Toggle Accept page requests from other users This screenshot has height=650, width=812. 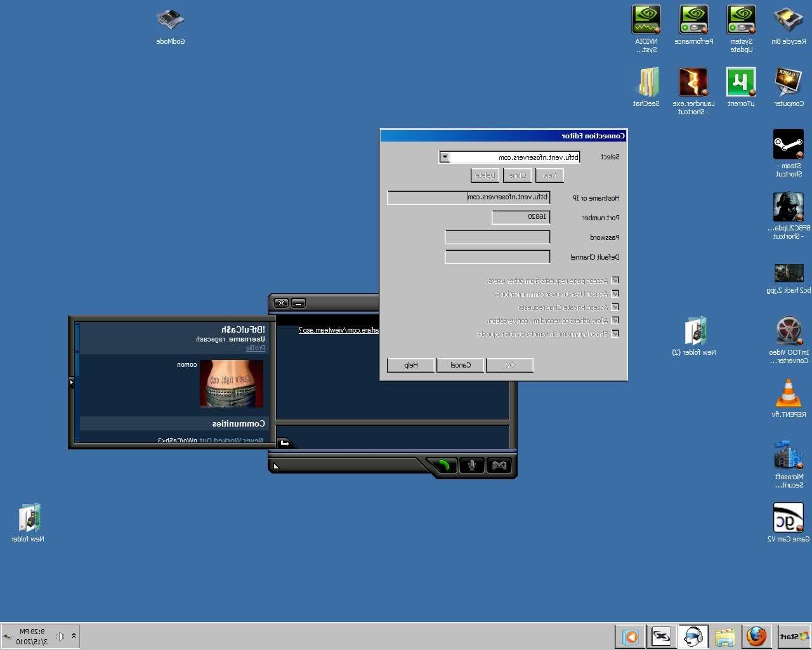tap(615, 281)
